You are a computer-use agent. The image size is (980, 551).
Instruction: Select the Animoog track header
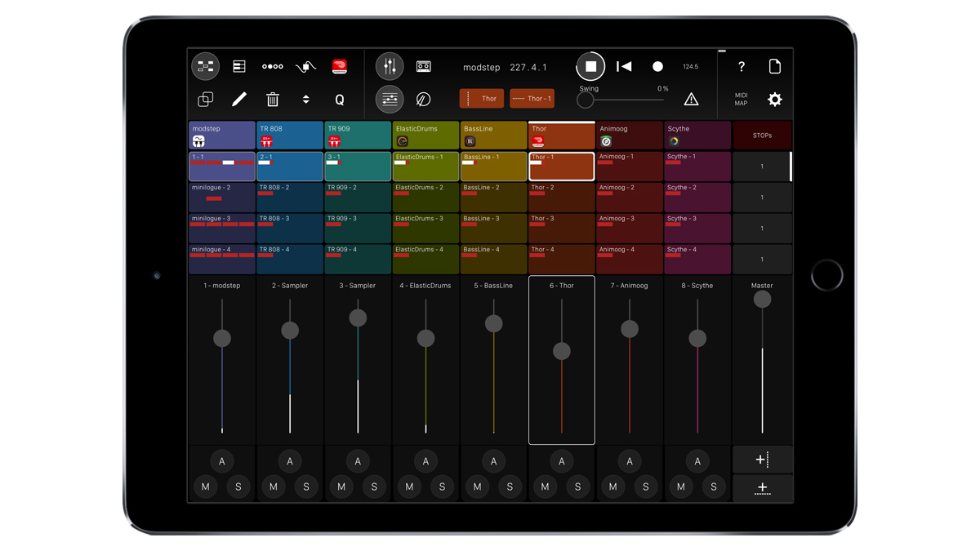click(629, 136)
